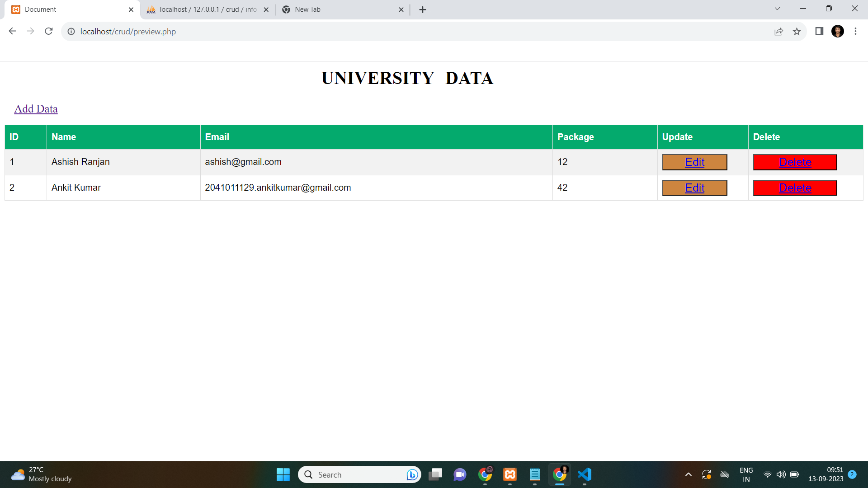The image size is (868, 488).
Task: Launch Visual Studio Code from the taskbar
Action: pyautogui.click(x=585, y=474)
